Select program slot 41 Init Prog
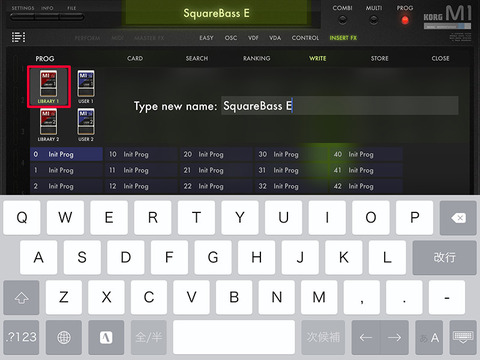The image size is (480, 360). pos(366,170)
